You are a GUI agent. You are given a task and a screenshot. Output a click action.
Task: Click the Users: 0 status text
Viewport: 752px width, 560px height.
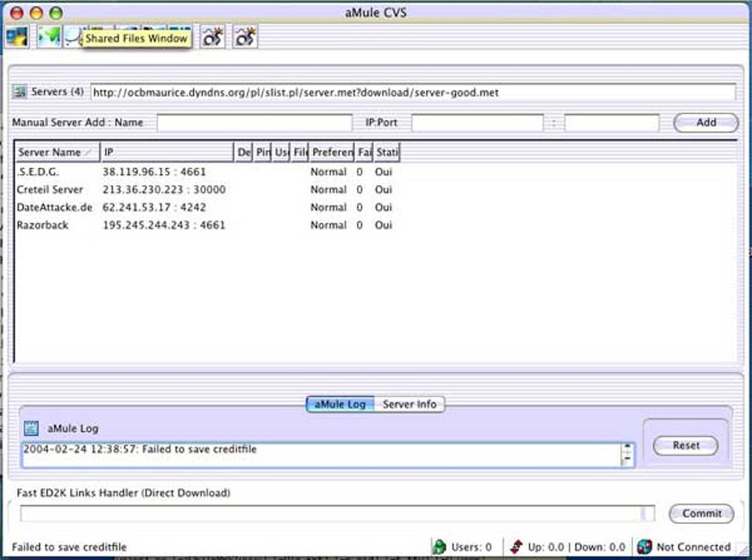click(471, 547)
